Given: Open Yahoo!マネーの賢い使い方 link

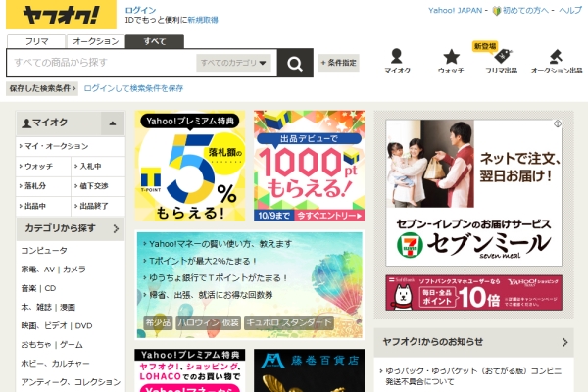Looking at the screenshot, I should (x=220, y=244).
